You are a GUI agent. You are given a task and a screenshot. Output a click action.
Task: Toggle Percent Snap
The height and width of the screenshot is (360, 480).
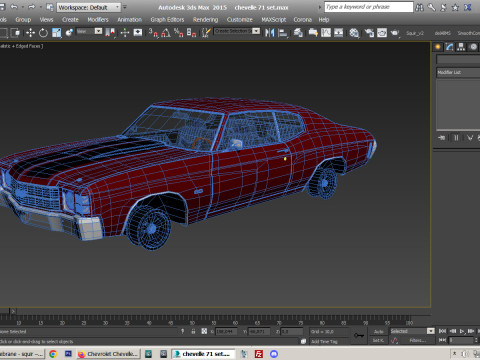coord(179,32)
